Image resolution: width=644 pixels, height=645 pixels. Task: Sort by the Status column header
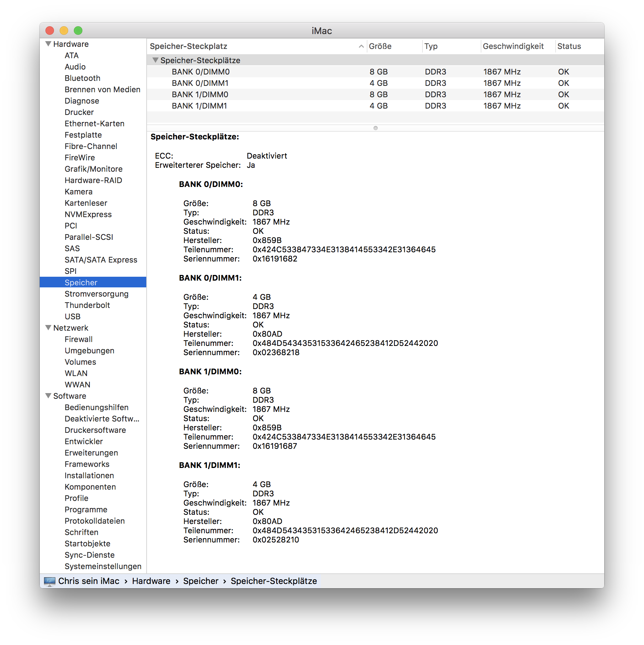[580, 46]
